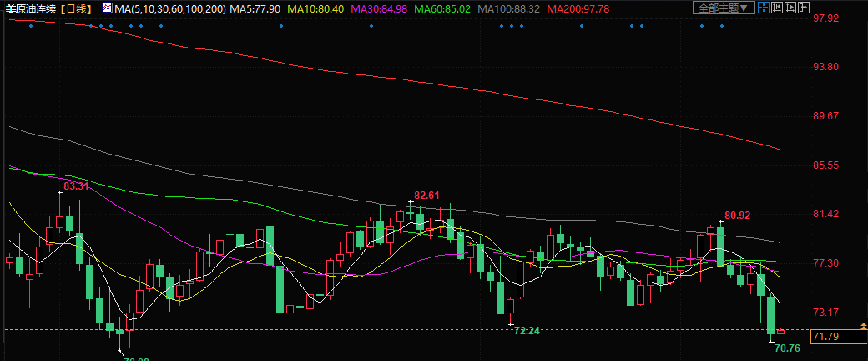Click the 80.92 high price marker
The height and width of the screenshot is (361, 868).
point(738,216)
